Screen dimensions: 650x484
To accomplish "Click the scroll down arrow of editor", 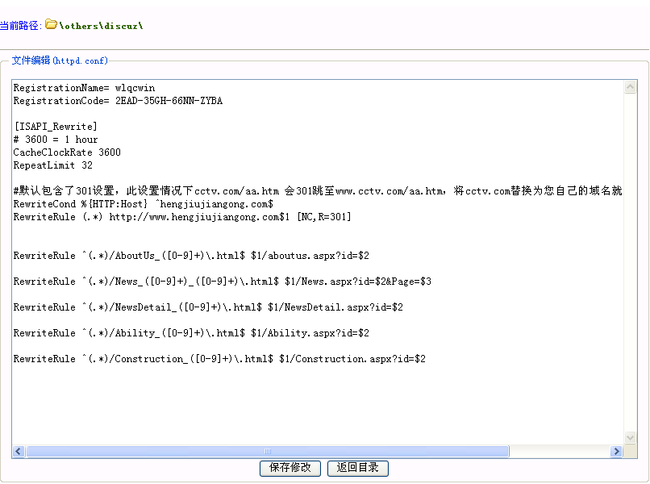I will point(630,438).
